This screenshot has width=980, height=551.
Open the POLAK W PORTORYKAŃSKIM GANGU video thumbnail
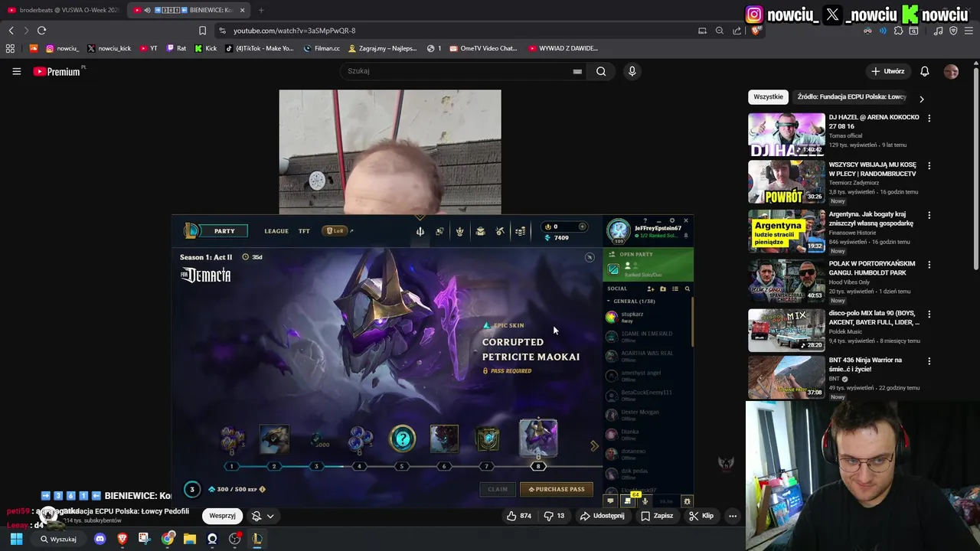(786, 281)
